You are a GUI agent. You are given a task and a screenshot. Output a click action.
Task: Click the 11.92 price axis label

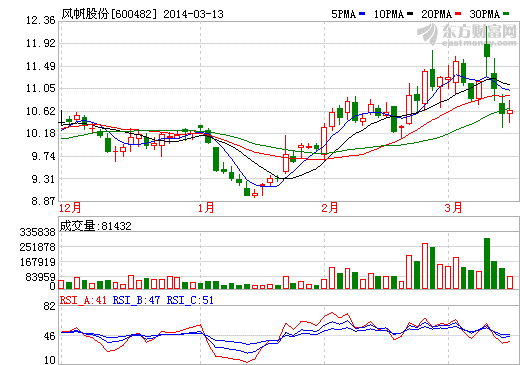(x=41, y=43)
